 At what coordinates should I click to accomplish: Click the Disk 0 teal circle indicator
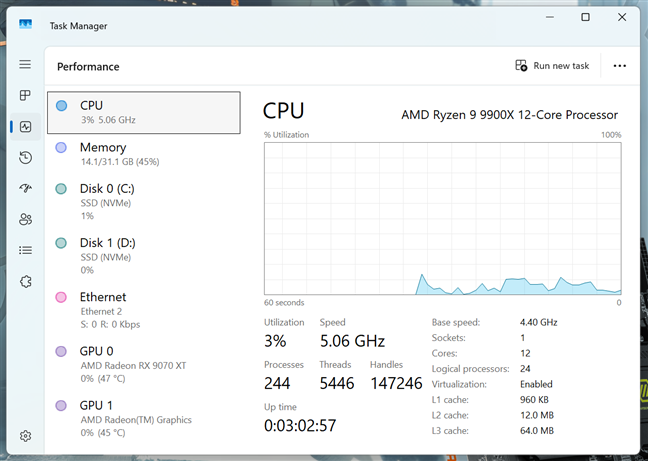click(x=61, y=189)
